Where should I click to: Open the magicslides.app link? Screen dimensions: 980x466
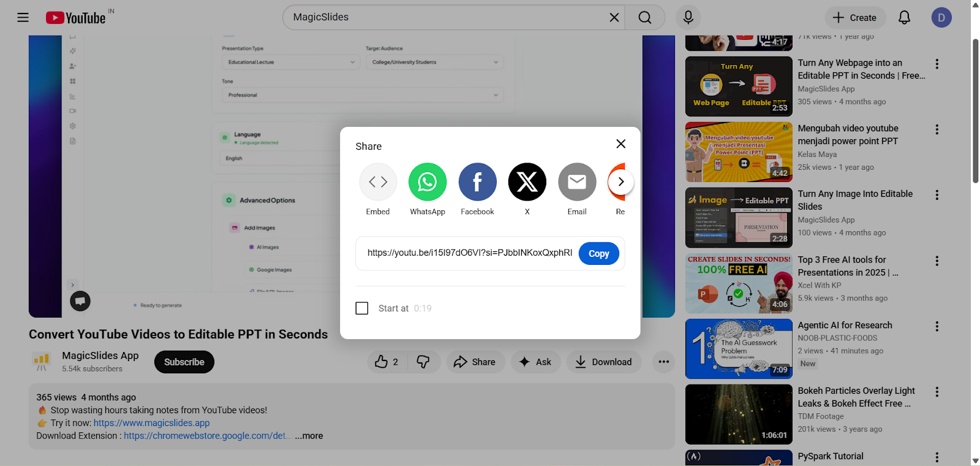click(x=152, y=423)
